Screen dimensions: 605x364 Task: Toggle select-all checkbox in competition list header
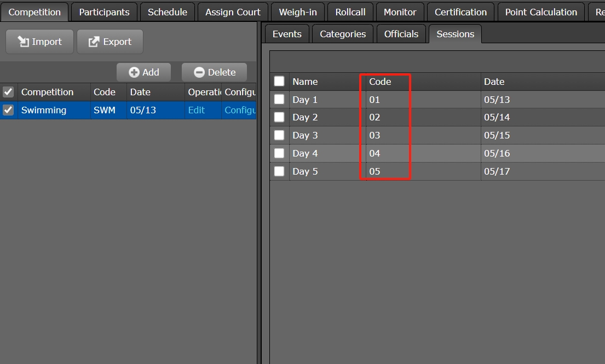8,92
